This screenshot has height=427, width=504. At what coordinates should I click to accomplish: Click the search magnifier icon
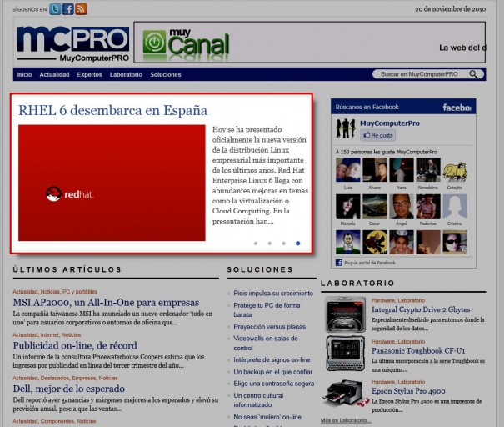pyautogui.click(x=473, y=74)
